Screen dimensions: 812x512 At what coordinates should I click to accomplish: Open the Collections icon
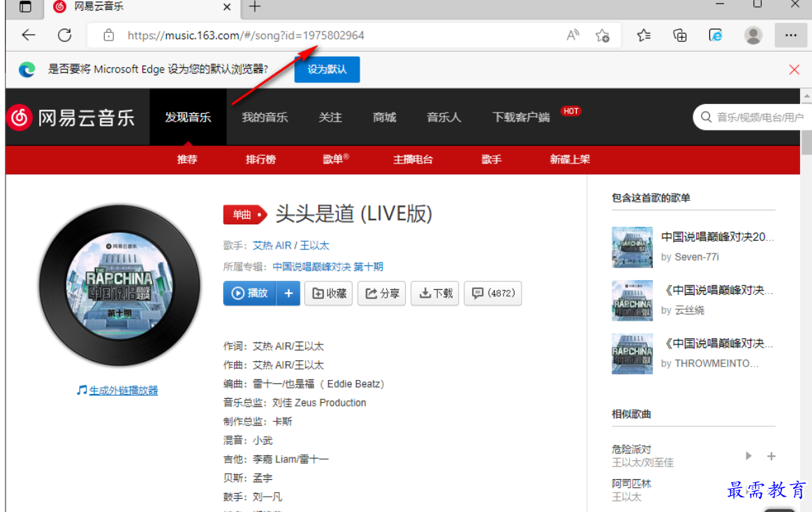pyautogui.click(x=679, y=35)
